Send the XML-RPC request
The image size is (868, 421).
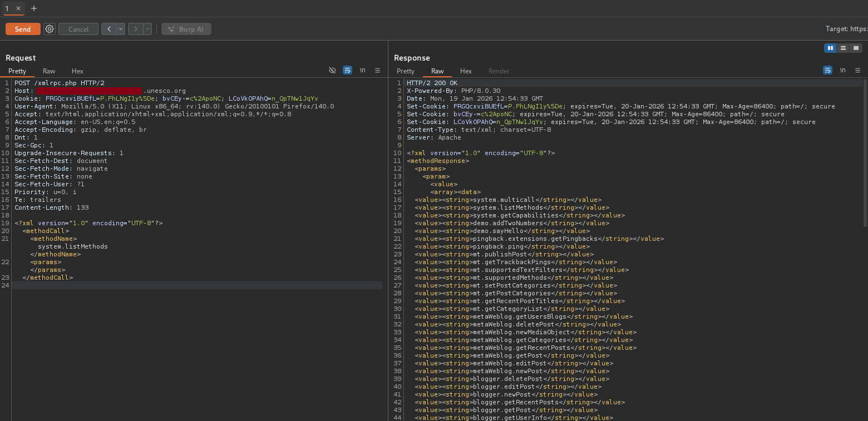click(x=23, y=28)
